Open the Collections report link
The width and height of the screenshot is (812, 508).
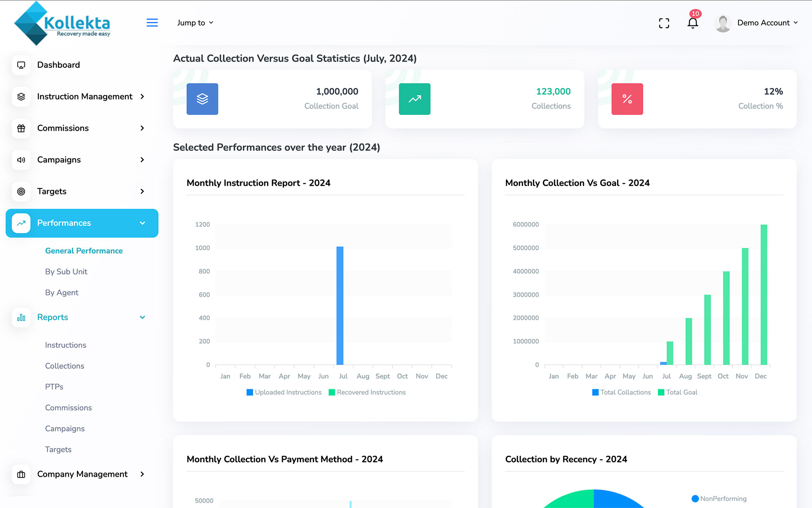(x=65, y=366)
